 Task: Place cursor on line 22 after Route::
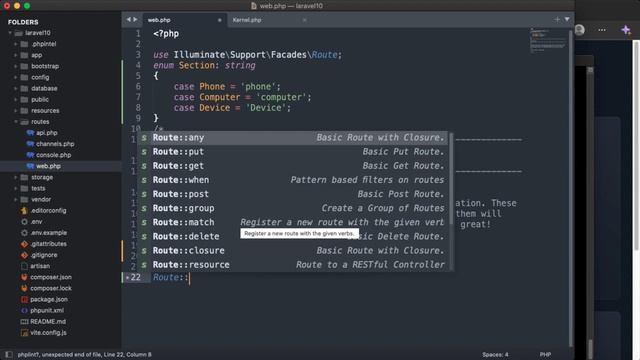(190, 278)
